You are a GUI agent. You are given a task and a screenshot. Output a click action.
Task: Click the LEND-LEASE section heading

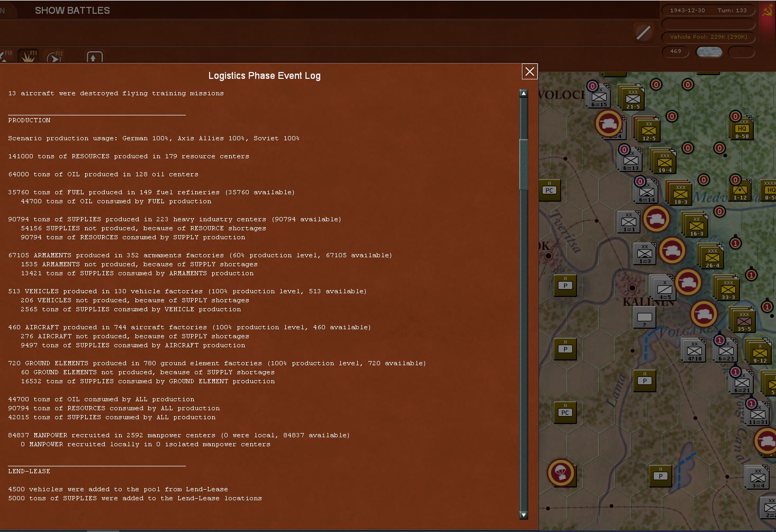[29, 471]
